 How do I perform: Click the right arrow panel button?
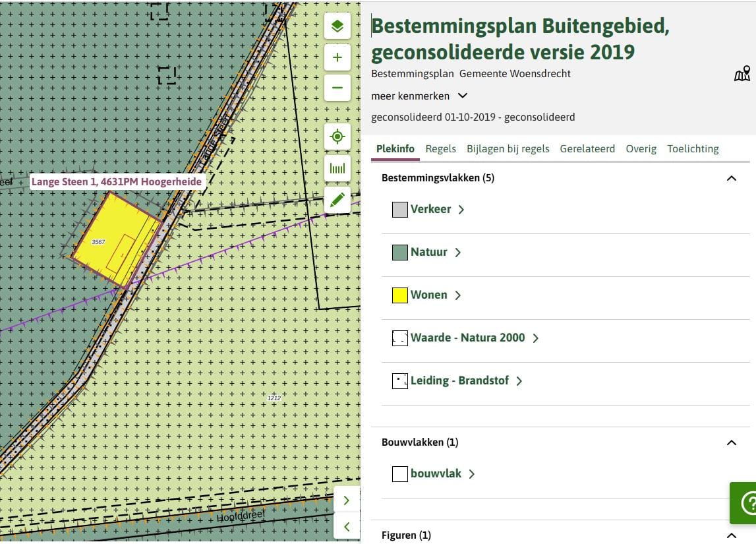coord(347,500)
